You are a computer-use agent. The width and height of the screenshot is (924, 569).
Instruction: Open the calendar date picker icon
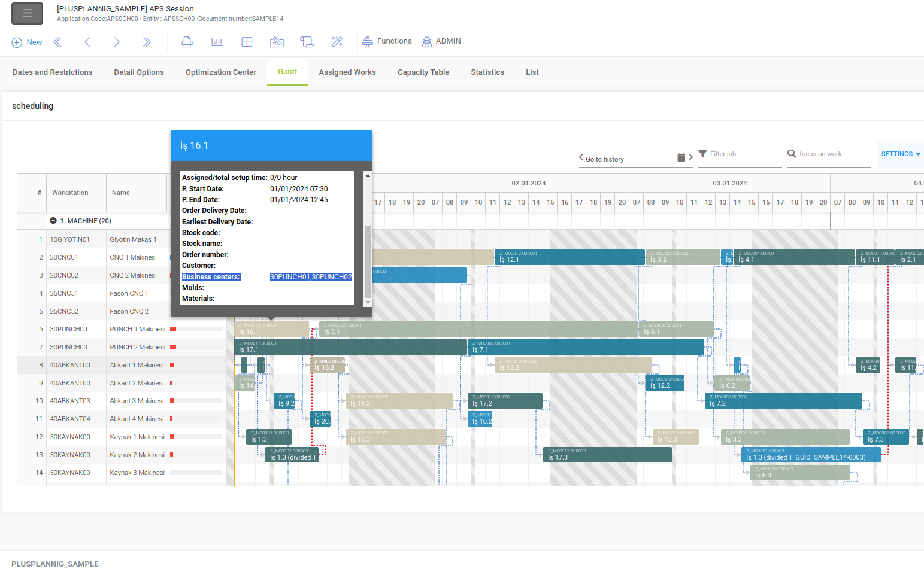pos(681,157)
